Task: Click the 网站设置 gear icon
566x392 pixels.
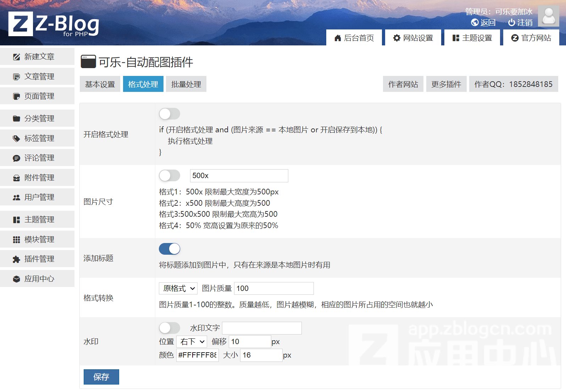Action: point(397,38)
